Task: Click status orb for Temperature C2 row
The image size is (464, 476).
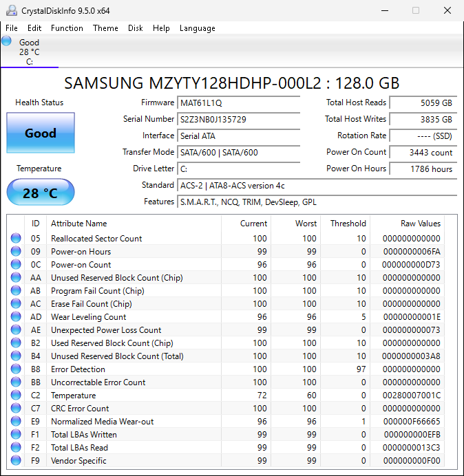Action: point(16,395)
